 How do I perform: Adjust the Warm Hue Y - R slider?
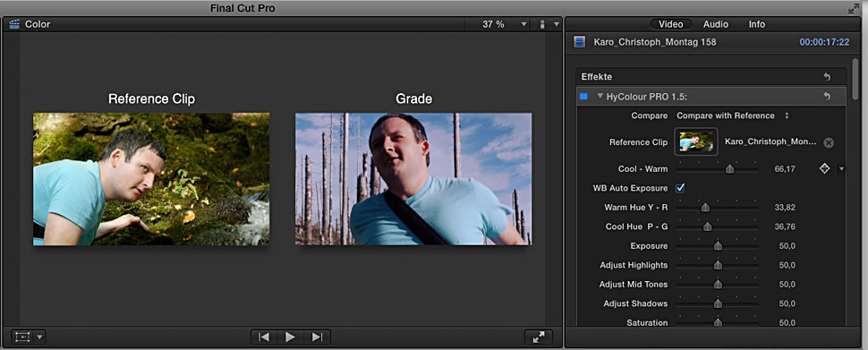pyautogui.click(x=705, y=208)
